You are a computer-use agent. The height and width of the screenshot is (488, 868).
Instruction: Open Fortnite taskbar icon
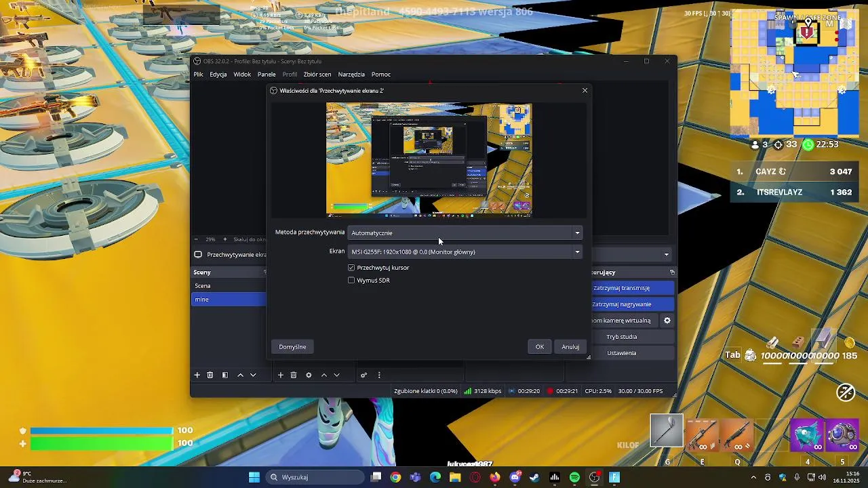[614, 477]
